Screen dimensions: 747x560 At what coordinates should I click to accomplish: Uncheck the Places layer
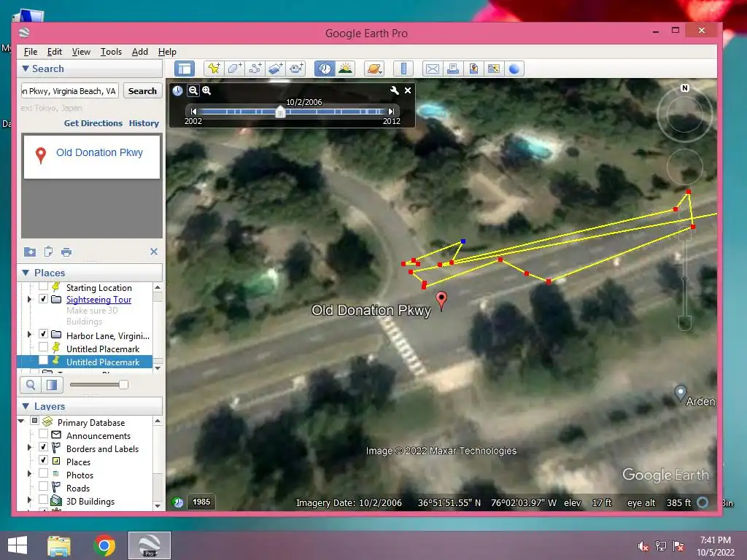[43, 460]
